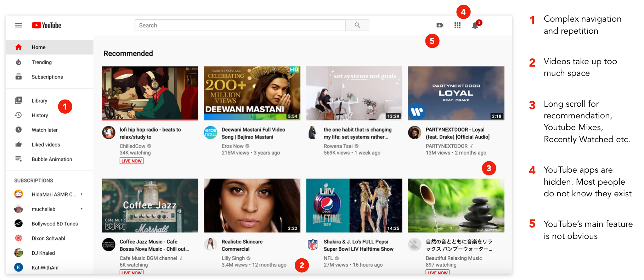This screenshot has width=644, height=280.
Task: Click the Liked videos thumbs-up icon
Action: pyautogui.click(x=18, y=144)
